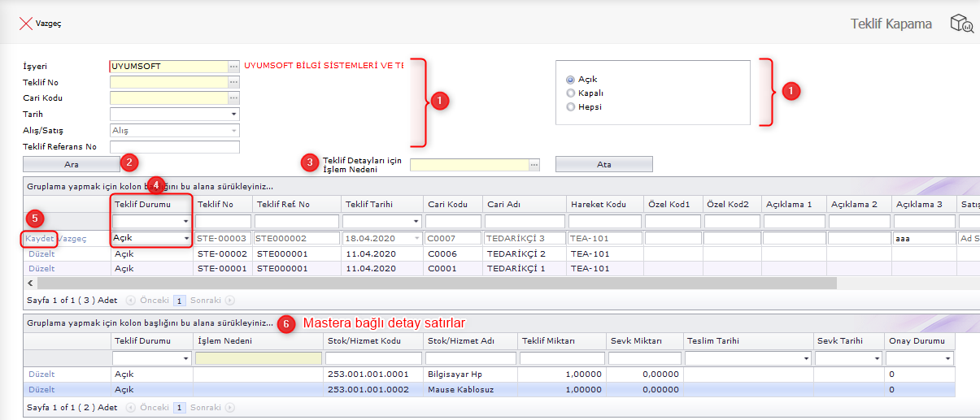Open Cari Kodu lookup ellipsis button
This screenshot has width=980, height=420.
pyautogui.click(x=233, y=98)
